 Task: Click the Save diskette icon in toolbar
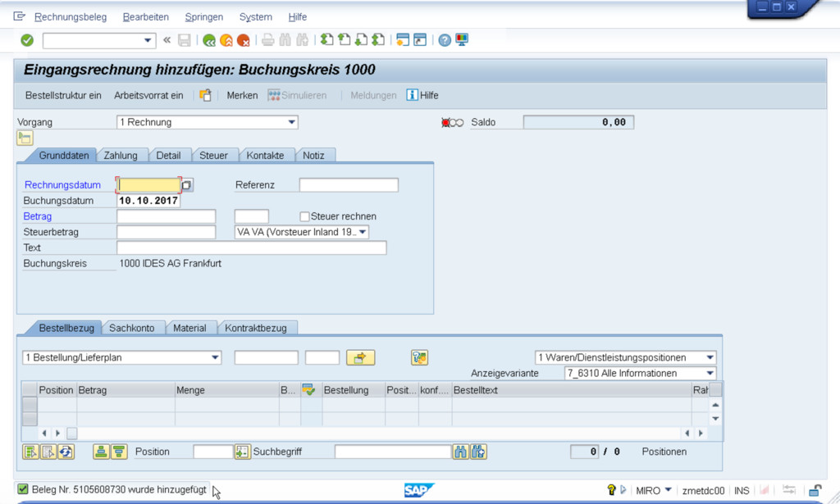(x=185, y=40)
